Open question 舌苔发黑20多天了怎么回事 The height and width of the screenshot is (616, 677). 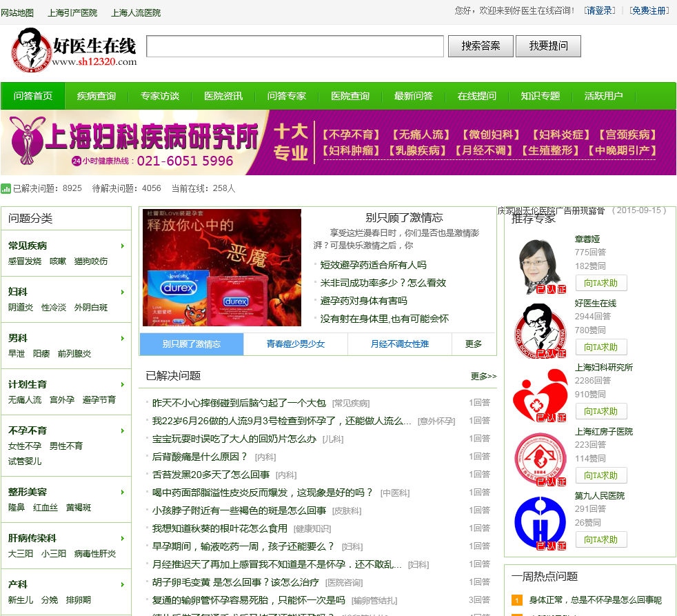click(x=211, y=475)
